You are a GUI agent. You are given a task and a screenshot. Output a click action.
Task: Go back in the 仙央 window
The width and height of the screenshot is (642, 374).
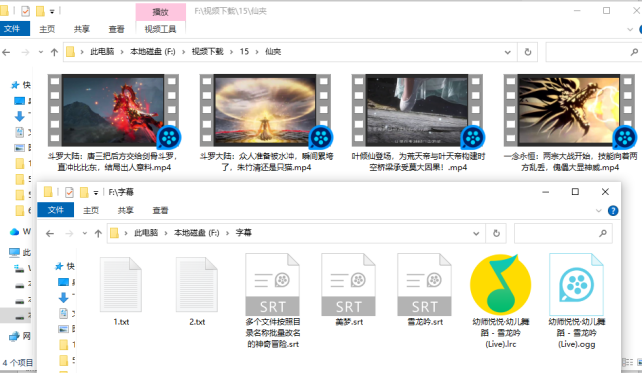click(6, 52)
